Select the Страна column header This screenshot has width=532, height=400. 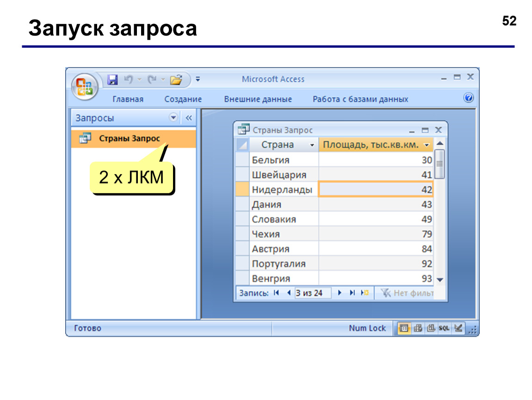pos(284,144)
